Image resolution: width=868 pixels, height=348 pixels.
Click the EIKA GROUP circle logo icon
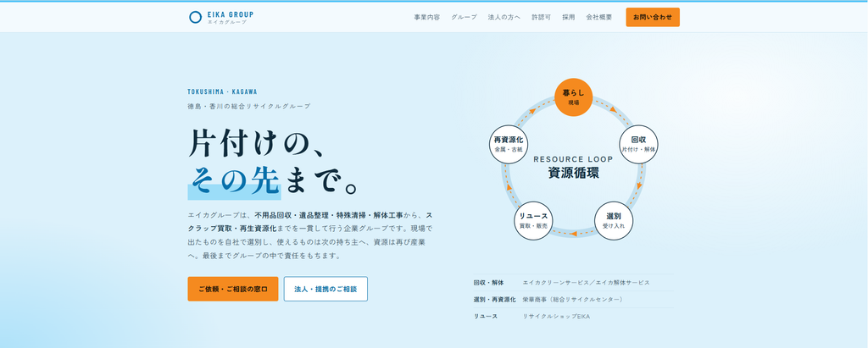pos(195,17)
